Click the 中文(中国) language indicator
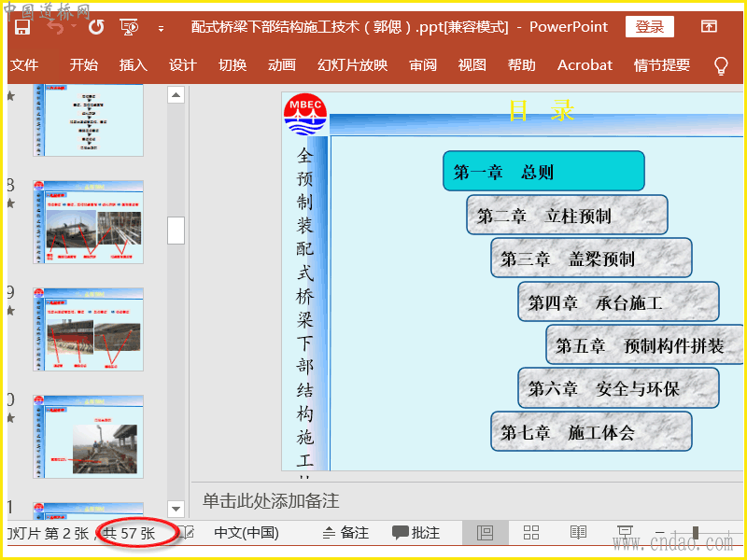This screenshot has height=560, width=747. pyautogui.click(x=247, y=532)
